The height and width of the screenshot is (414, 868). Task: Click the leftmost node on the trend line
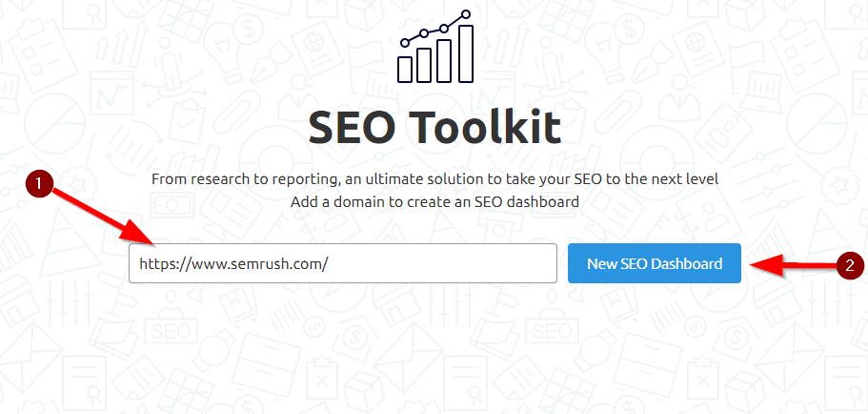[x=405, y=43]
